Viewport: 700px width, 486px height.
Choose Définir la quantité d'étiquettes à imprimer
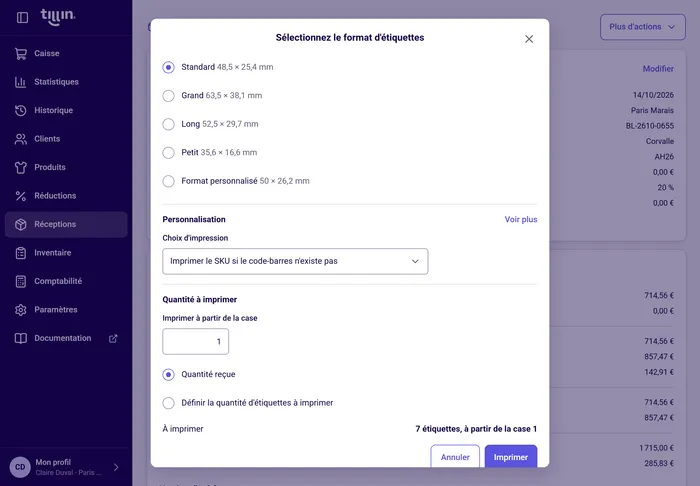point(168,403)
